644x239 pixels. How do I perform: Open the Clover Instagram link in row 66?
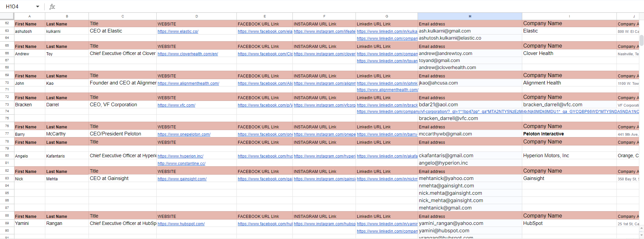tap(324, 54)
